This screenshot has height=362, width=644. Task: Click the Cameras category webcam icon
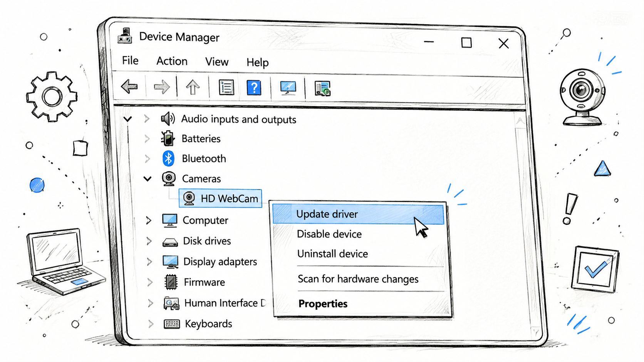169,178
